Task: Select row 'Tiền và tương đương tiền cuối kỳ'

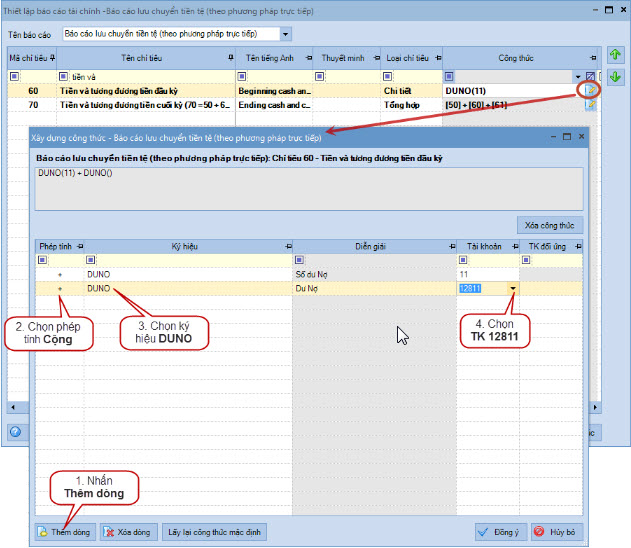Action: tap(145, 105)
